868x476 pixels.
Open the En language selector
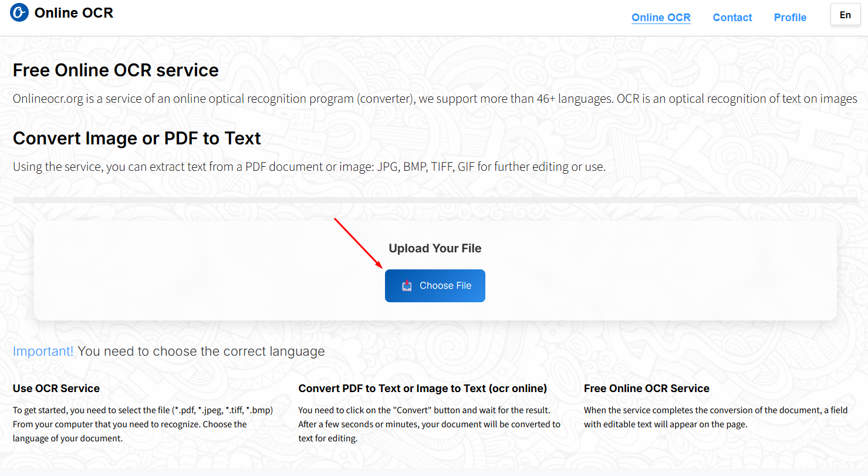click(x=845, y=15)
